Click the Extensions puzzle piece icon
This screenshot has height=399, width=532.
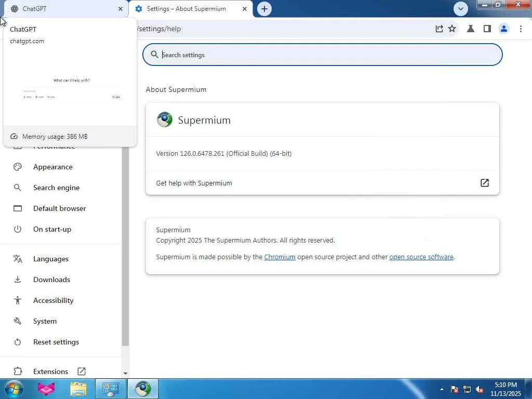point(18,371)
